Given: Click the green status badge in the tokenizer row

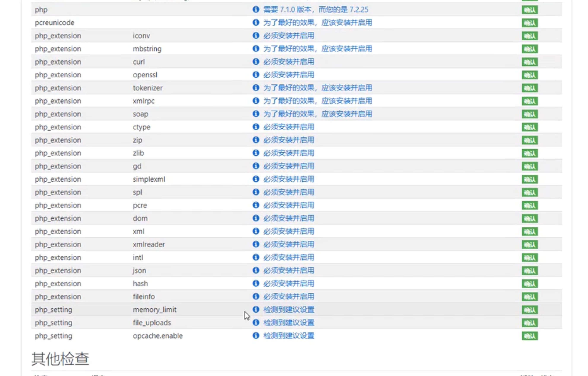Looking at the screenshot, I should (x=530, y=88).
